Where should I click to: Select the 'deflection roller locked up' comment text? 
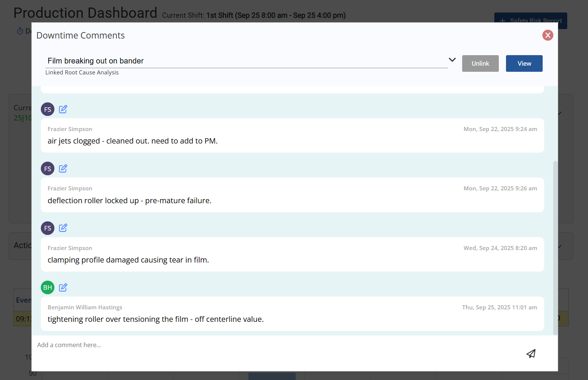click(129, 201)
